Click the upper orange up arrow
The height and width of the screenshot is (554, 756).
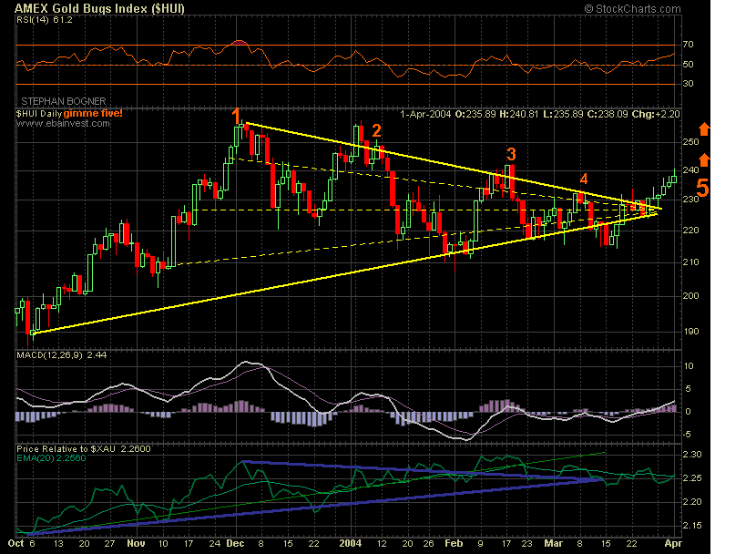(704, 128)
